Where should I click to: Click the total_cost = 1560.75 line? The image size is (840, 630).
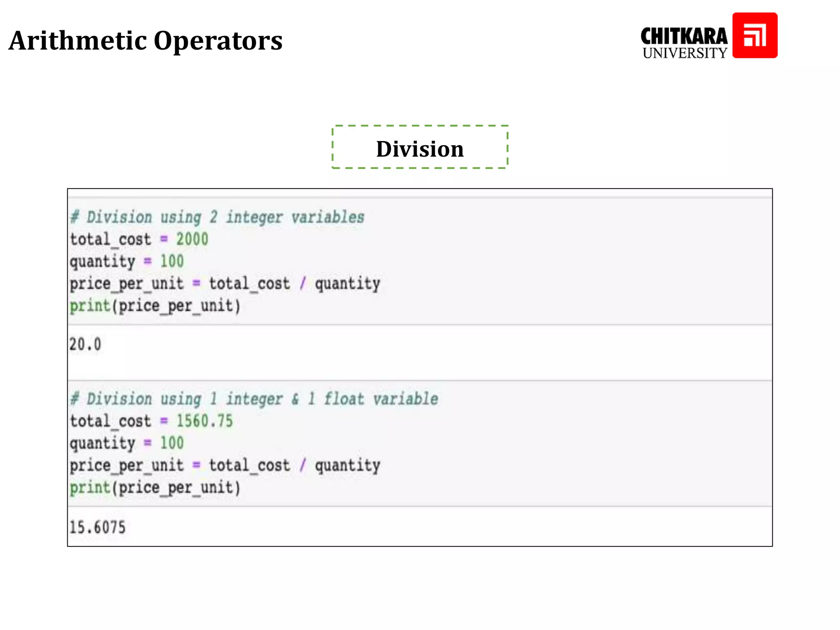point(151,421)
